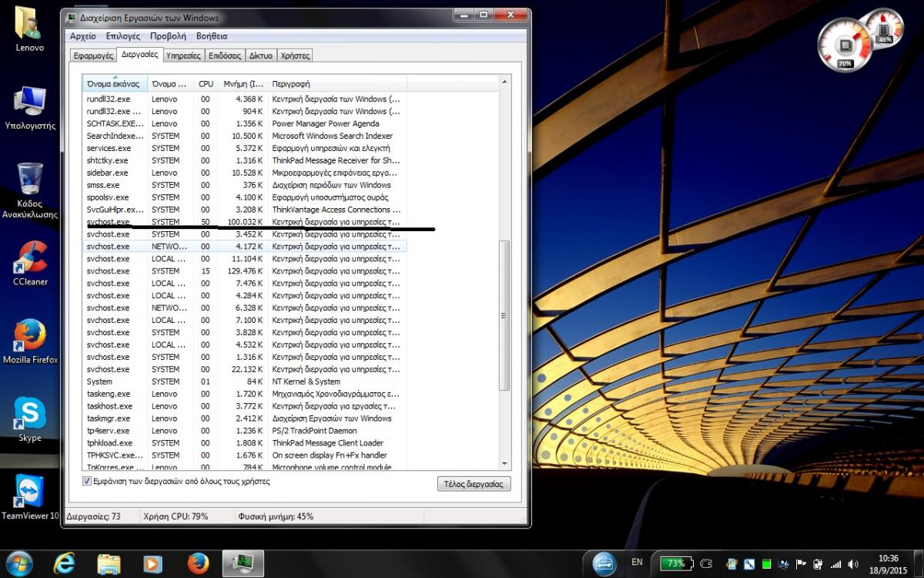Image resolution: width=924 pixels, height=578 pixels.
Task: Click the volume icon in the system tray
Action: [x=852, y=563]
